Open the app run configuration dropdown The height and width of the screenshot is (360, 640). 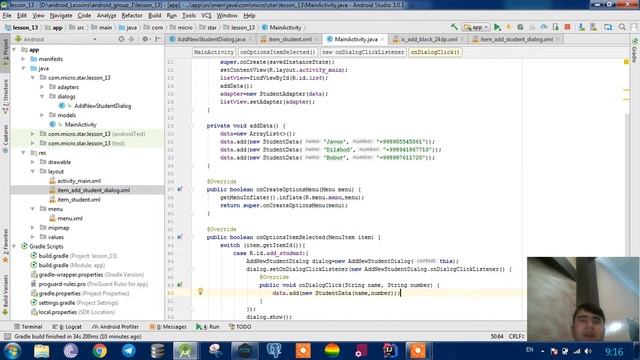pos(476,27)
